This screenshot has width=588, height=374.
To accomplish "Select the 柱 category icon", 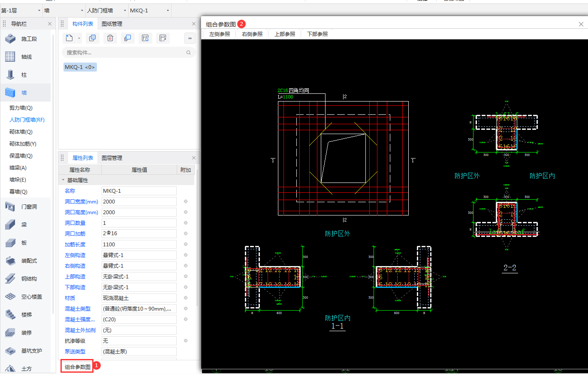I will coord(10,75).
